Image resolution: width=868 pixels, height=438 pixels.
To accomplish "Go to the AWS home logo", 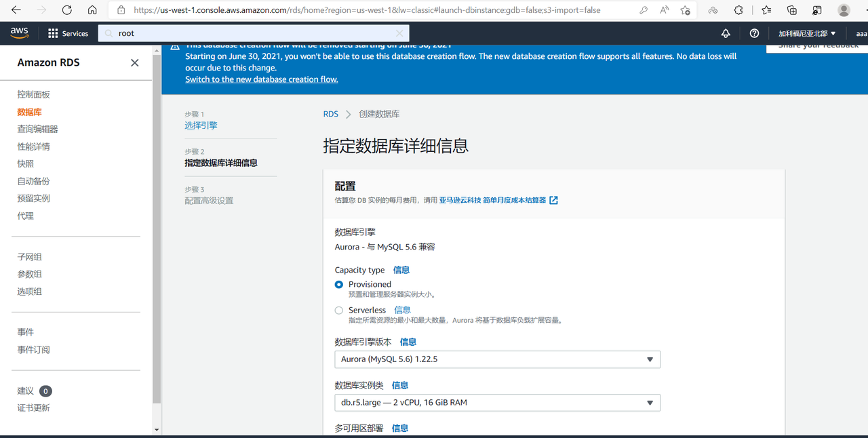I will coord(20,33).
